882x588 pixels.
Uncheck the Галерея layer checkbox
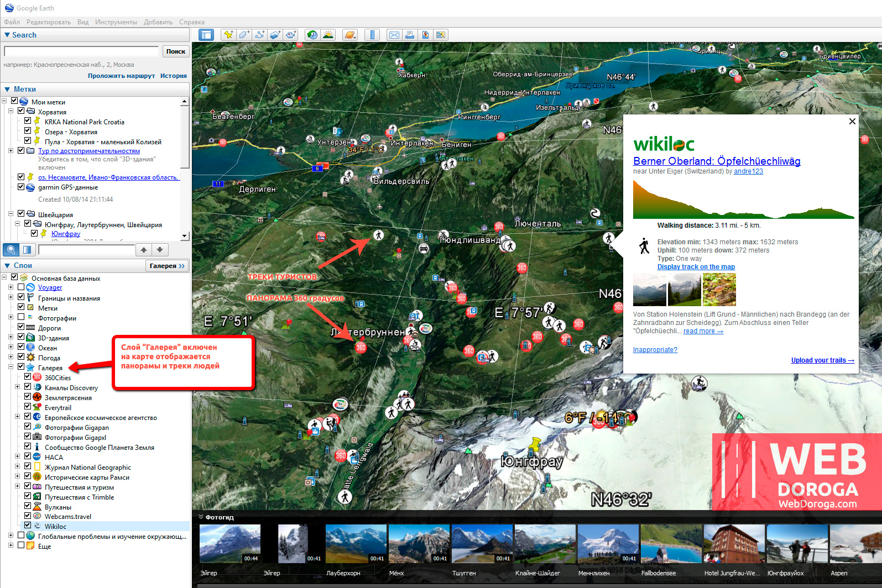[21, 366]
